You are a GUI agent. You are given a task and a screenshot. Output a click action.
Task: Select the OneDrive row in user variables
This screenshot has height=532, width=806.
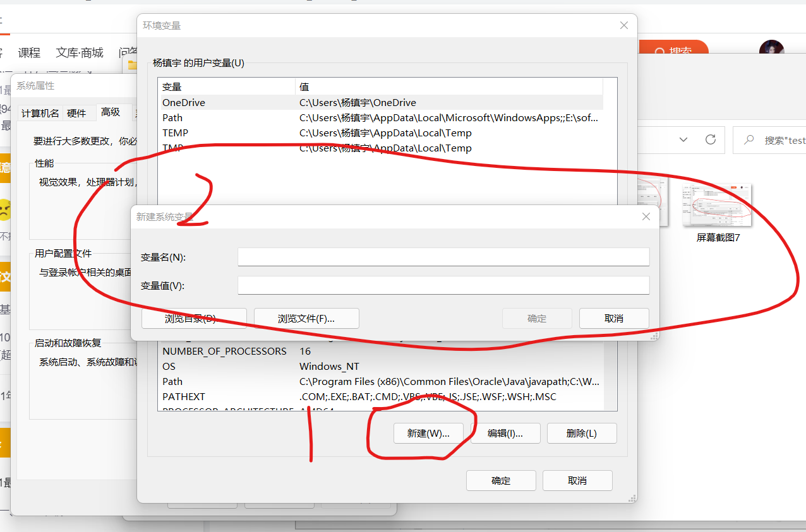click(x=380, y=102)
